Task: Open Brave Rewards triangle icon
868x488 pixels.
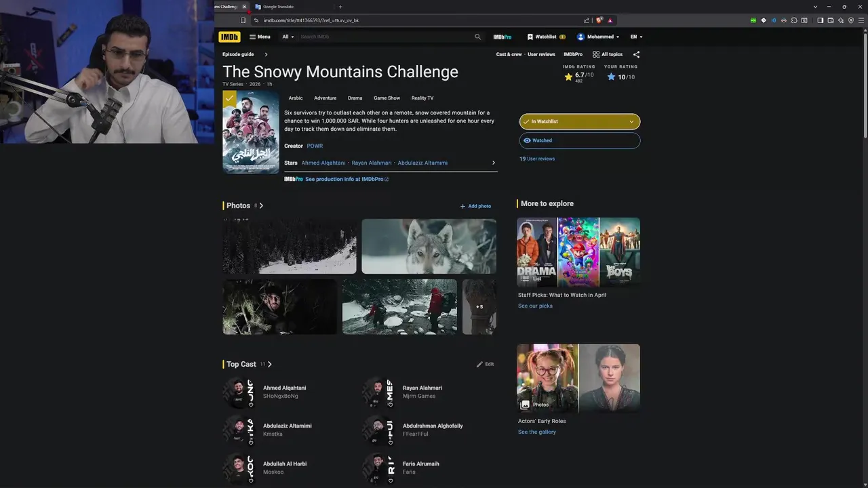Action: point(610,20)
